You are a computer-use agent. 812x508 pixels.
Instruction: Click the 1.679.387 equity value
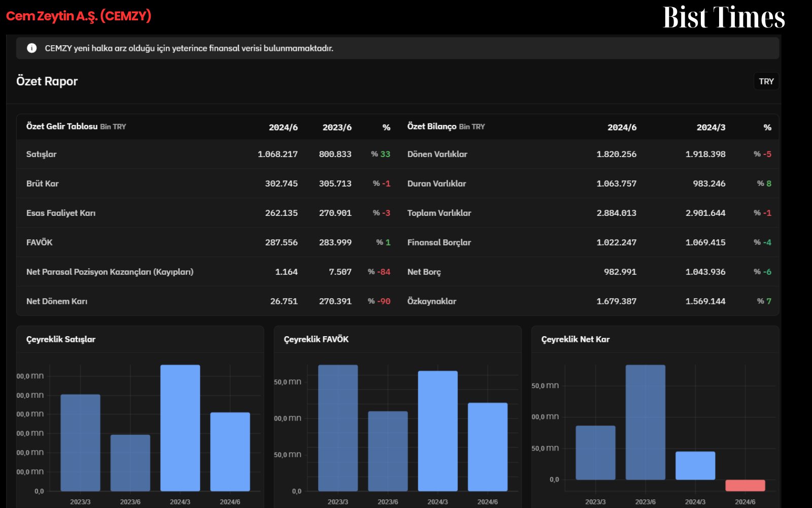616,302
